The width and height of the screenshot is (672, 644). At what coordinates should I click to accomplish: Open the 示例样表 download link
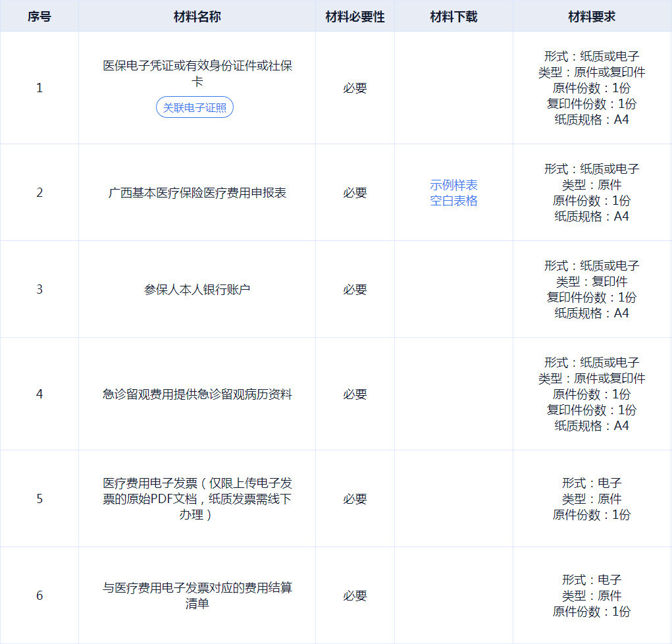pos(453,185)
